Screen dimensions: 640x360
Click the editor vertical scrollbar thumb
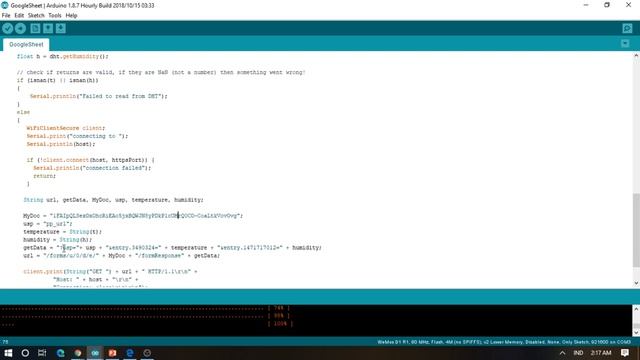636,230
